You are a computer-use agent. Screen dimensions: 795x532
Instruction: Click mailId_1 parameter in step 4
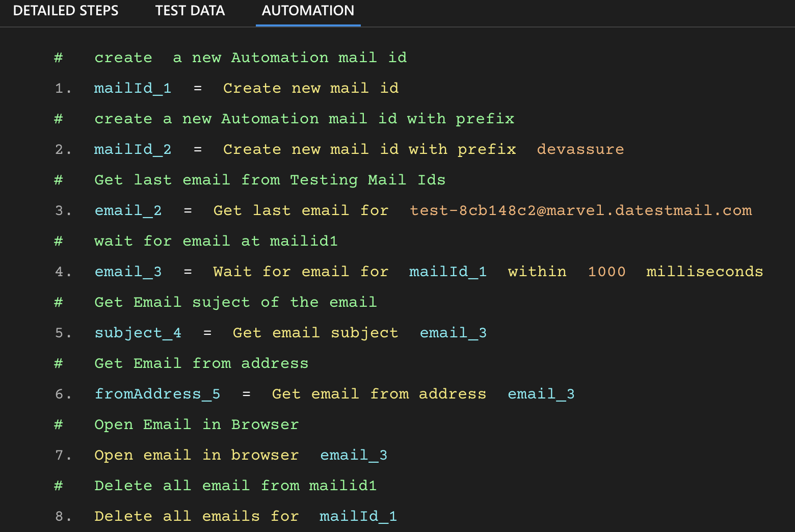click(447, 272)
